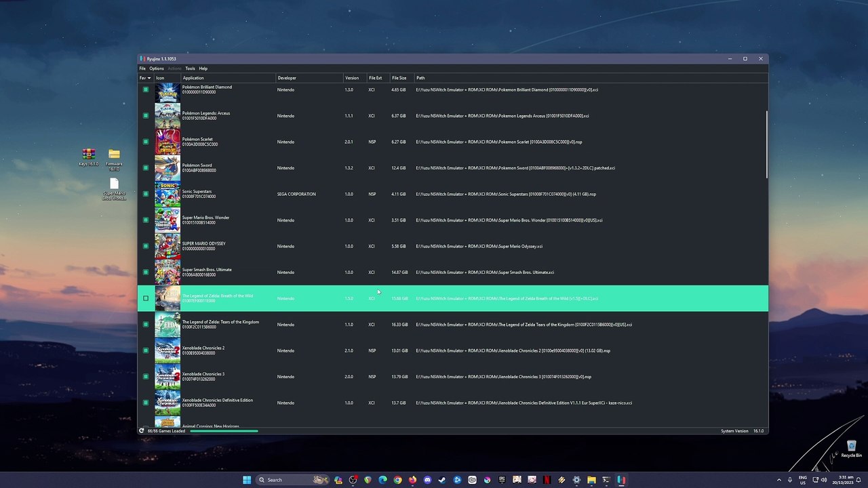The height and width of the screenshot is (488, 868).
Task: Toggle favorite for Pokémon Scarlet
Action: pyautogui.click(x=145, y=142)
